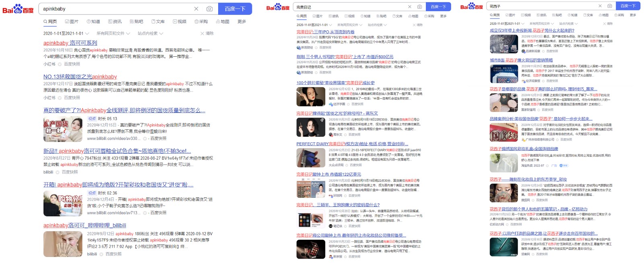644x263 pixels.
Task: Clear the 花西子 search query with X icon
Action: [600, 6]
